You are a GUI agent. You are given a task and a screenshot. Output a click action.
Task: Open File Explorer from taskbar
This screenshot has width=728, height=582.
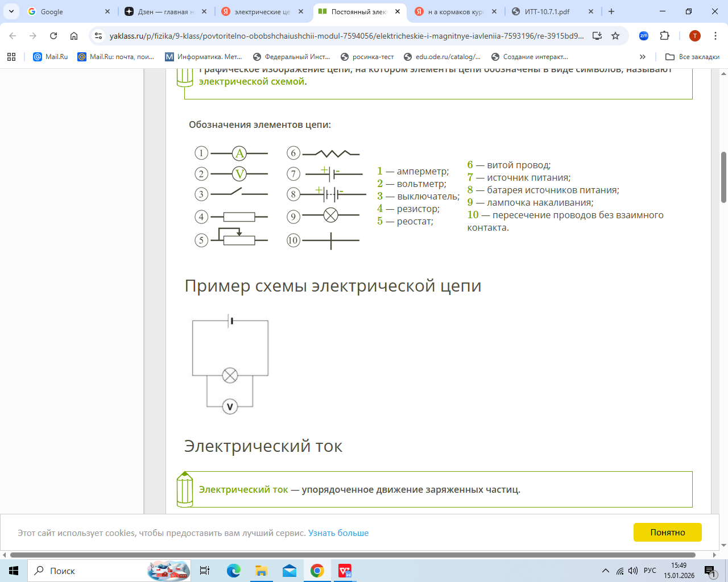pos(261,571)
